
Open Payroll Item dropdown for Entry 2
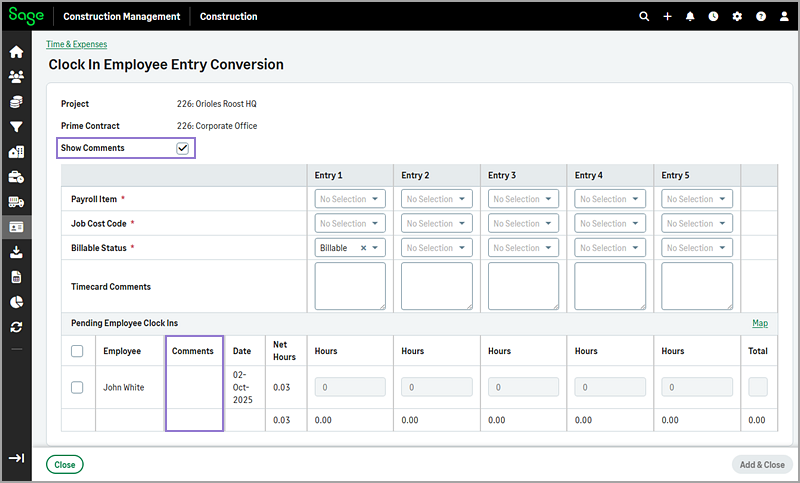437,199
